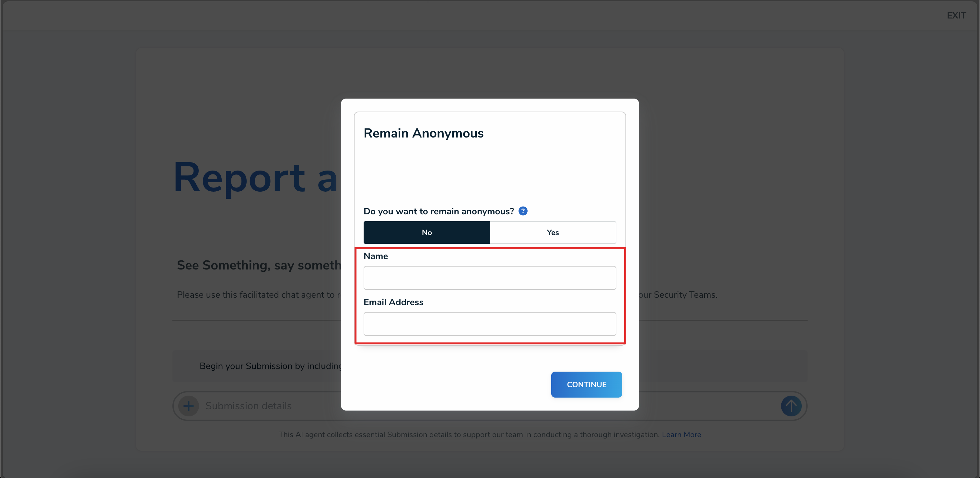Image resolution: width=980 pixels, height=478 pixels.
Task: Click the No/Yes segmented control
Action: pos(490,232)
